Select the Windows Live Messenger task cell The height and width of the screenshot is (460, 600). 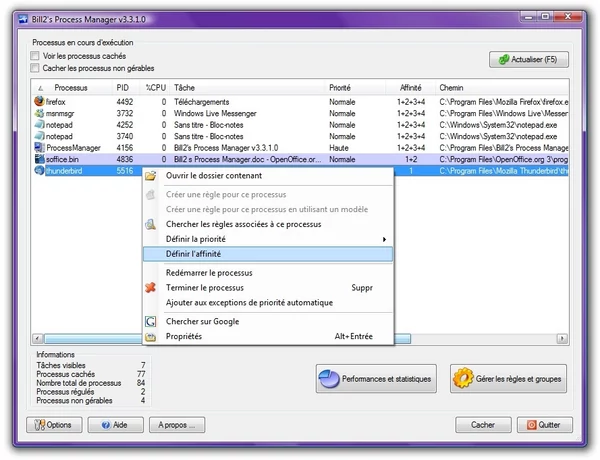[x=215, y=113]
